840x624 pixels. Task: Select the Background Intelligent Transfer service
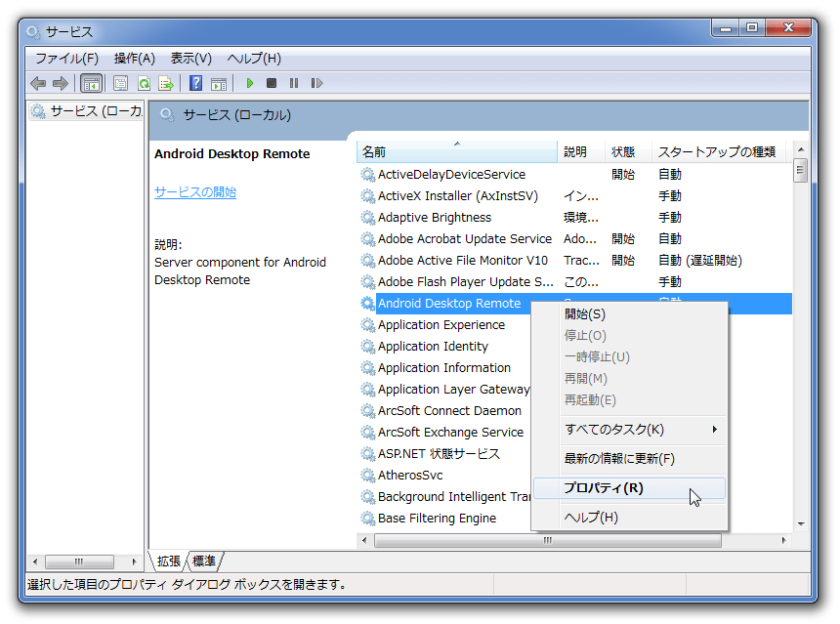pyautogui.click(x=454, y=496)
